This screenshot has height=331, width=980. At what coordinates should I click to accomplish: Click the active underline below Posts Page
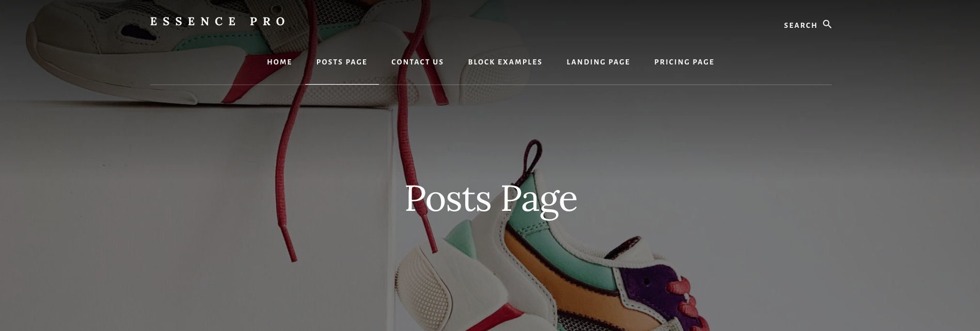click(x=342, y=84)
